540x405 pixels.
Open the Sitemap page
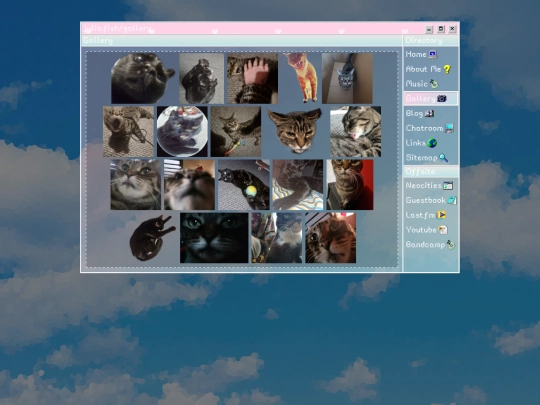422,158
